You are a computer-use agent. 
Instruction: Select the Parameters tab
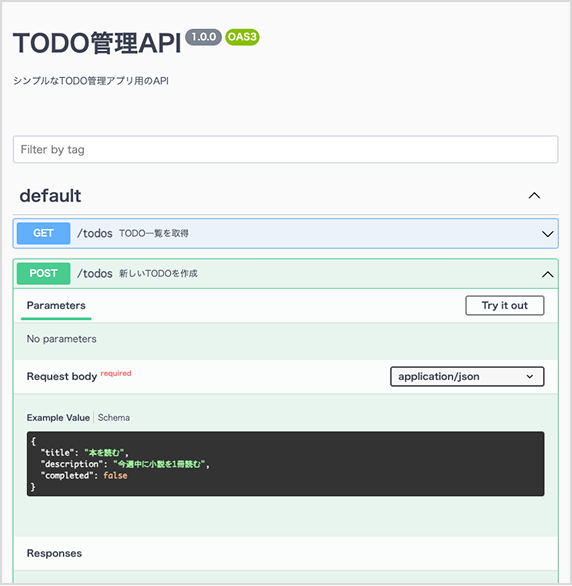point(56,306)
